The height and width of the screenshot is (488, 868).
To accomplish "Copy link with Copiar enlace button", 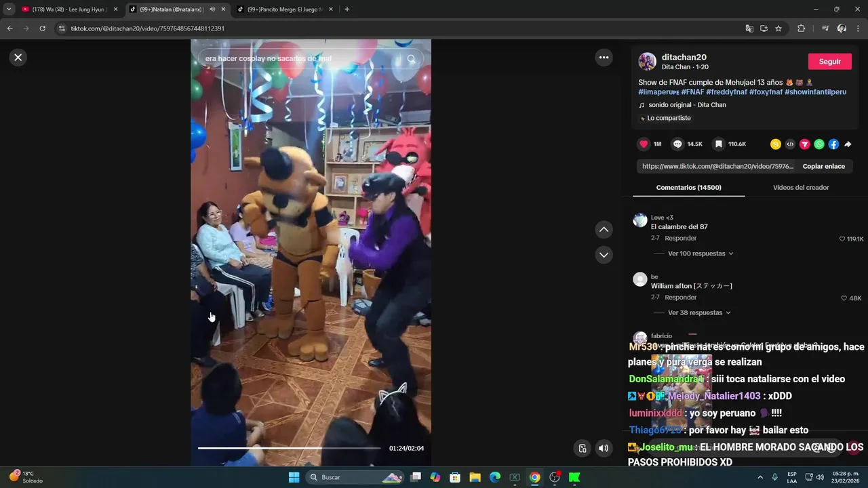I will (x=823, y=166).
